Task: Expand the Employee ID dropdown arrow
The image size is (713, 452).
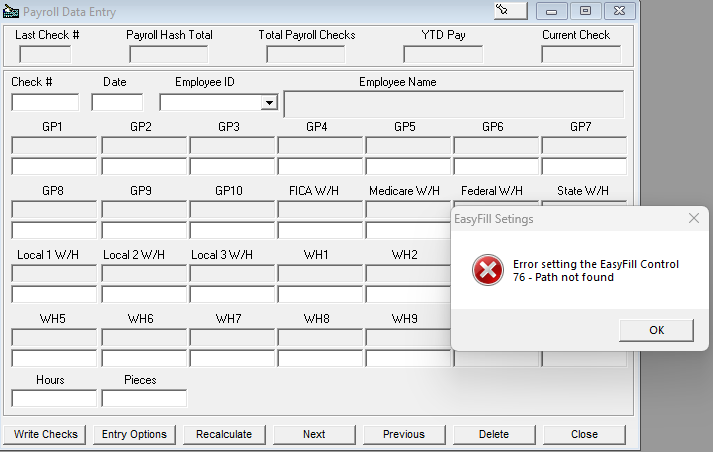Action: click(268, 102)
